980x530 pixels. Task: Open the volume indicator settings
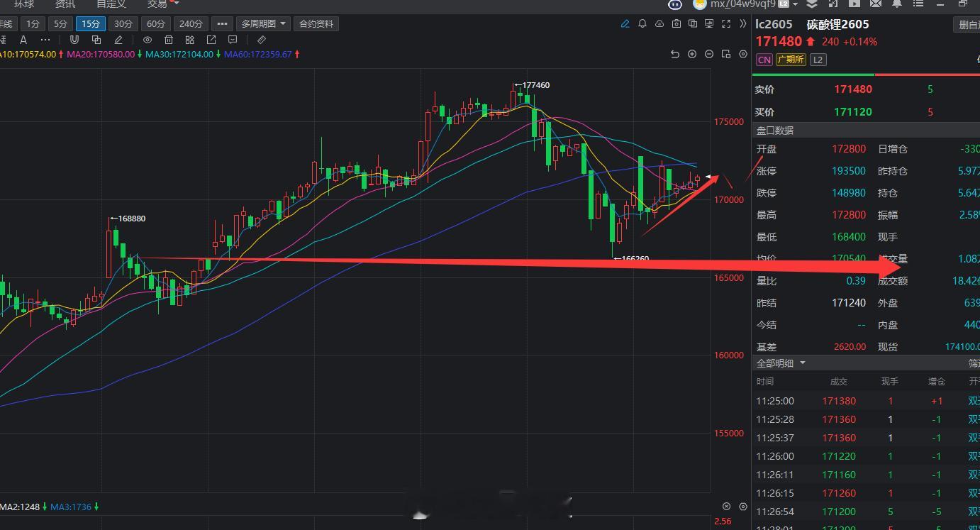[x=743, y=507]
